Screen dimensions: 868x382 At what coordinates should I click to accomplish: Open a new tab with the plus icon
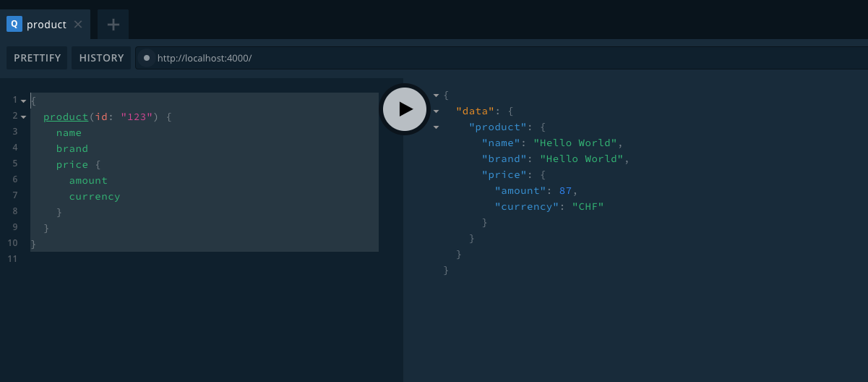point(113,25)
